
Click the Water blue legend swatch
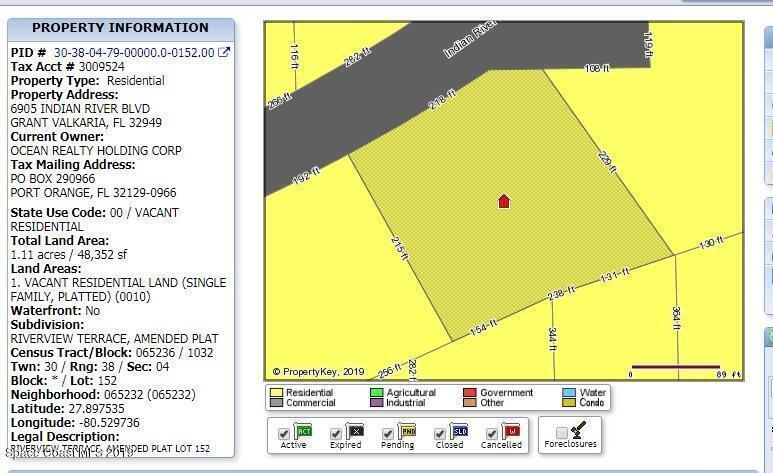[569, 393]
